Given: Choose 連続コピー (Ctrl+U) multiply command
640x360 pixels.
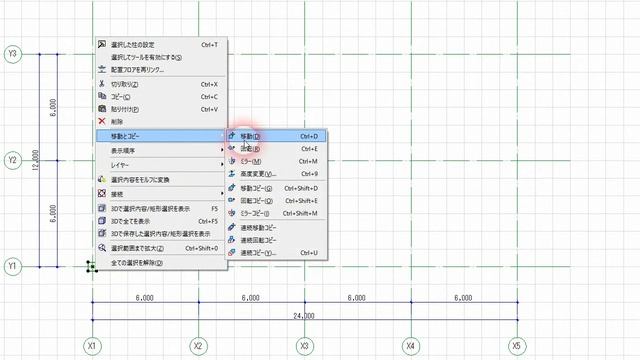Looking at the screenshot, I should tap(276, 253).
